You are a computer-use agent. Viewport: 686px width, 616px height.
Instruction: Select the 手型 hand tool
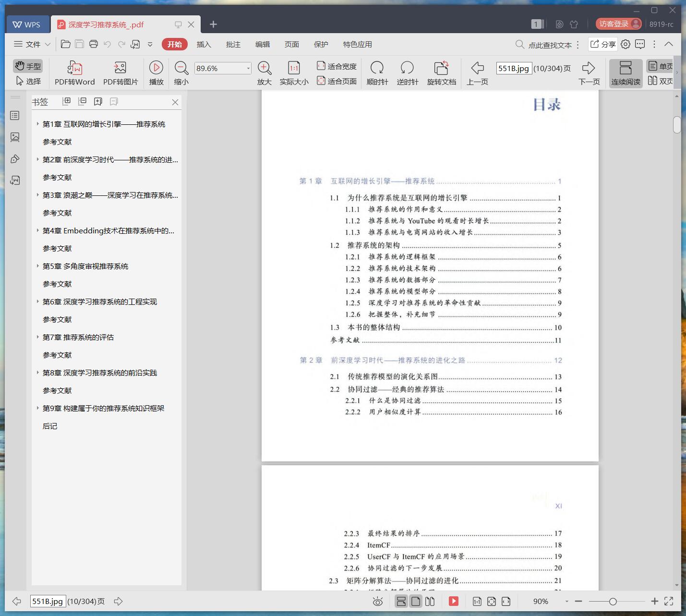(x=28, y=66)
